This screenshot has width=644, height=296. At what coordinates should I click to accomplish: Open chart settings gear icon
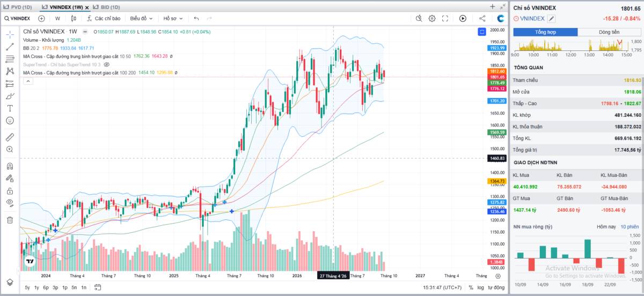[x=432, y=18]
